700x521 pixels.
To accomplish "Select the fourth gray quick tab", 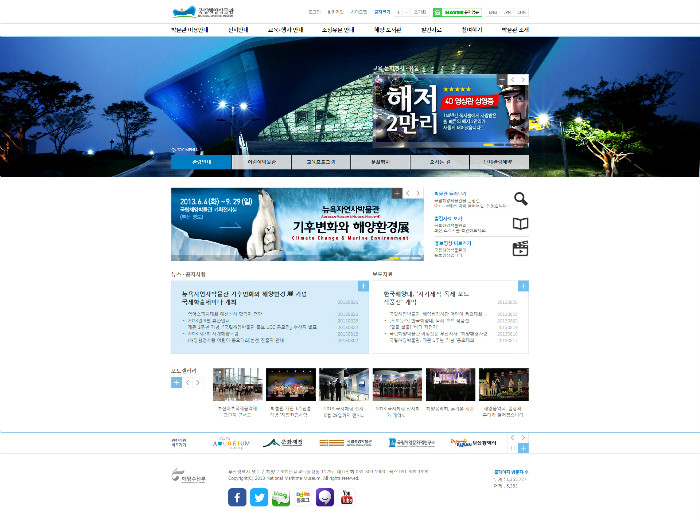I will (x=380, y=162).
